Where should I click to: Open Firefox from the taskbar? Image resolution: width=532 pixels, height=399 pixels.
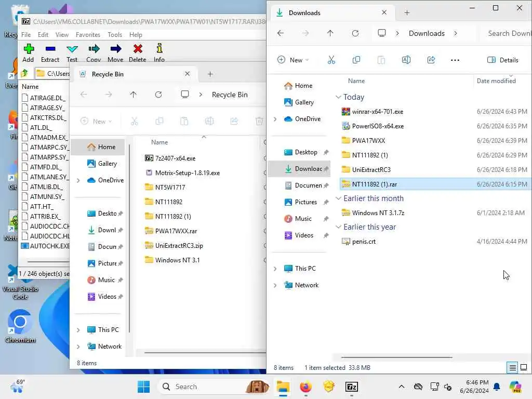305,387
